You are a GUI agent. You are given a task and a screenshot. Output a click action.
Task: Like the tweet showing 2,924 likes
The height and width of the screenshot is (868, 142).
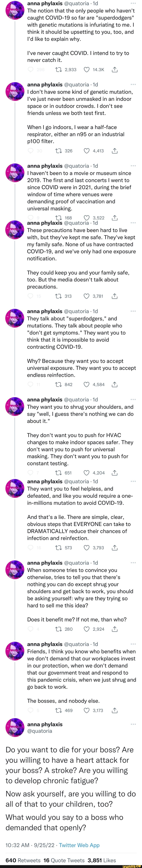pos(86,629)
